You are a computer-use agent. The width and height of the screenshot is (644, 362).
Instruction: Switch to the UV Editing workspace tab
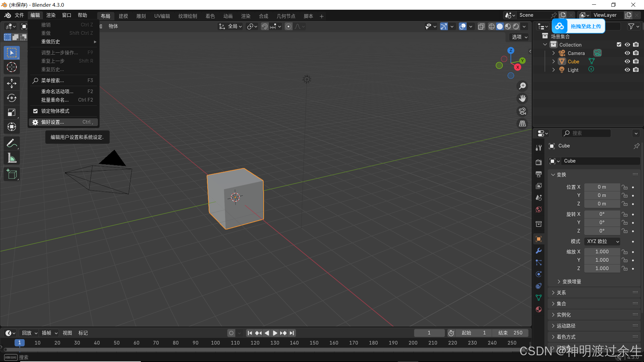coord(162,16)
